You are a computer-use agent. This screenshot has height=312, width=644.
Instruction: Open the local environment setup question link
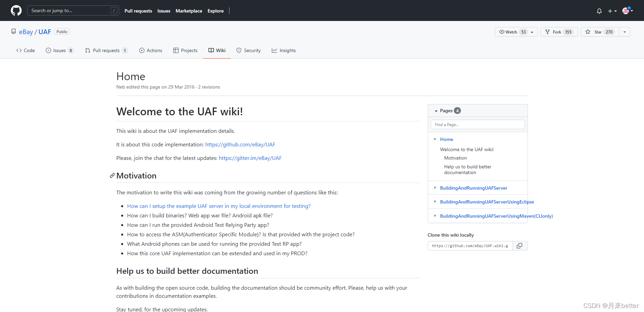coord(219,206)
